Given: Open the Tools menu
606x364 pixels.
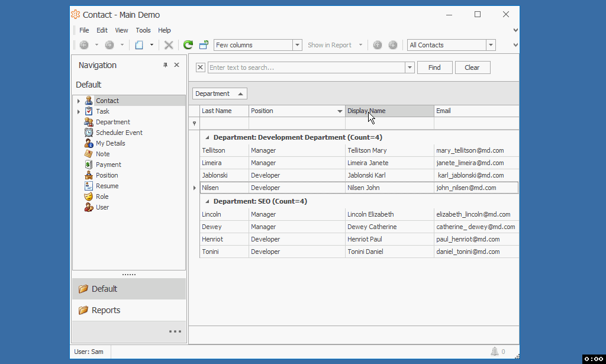Looking at the screenshot, I should tap(143, 30).
